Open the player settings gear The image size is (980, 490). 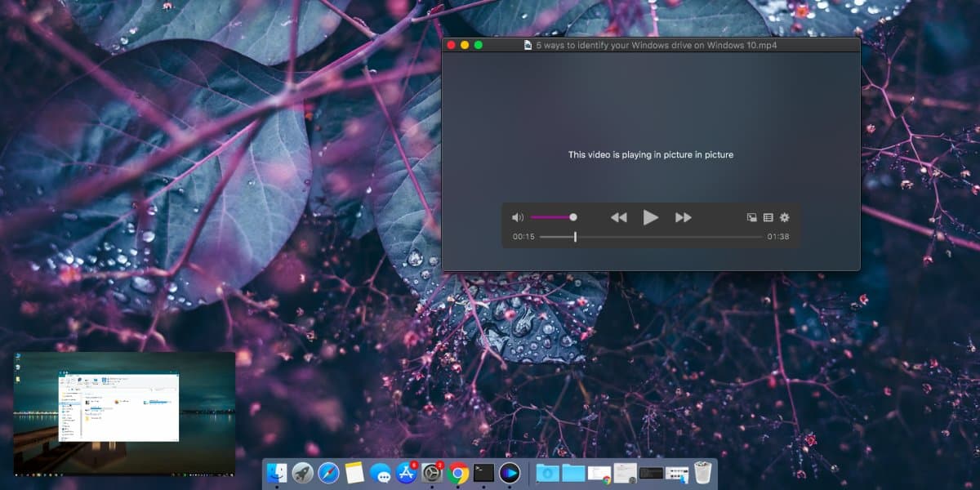[x=785, y=217]
